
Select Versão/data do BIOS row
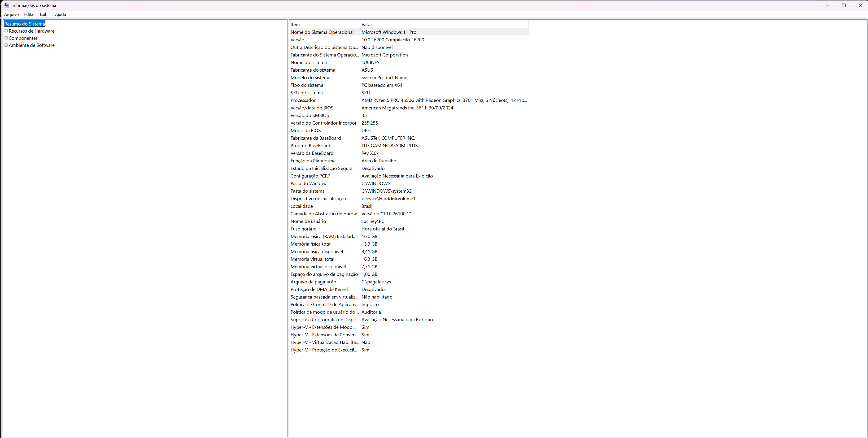click(409, 108)
